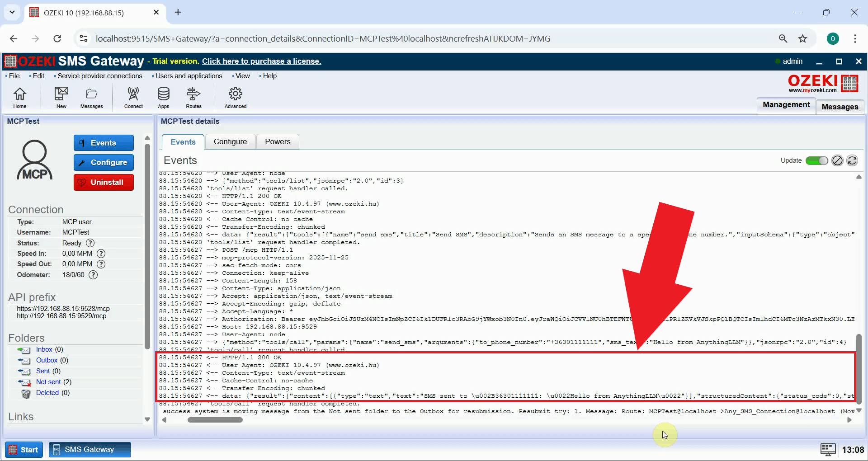The height and width of the screenshot is (461, 868).
Task: Click the OZEKI logo at top right
Action: [823, 84]
